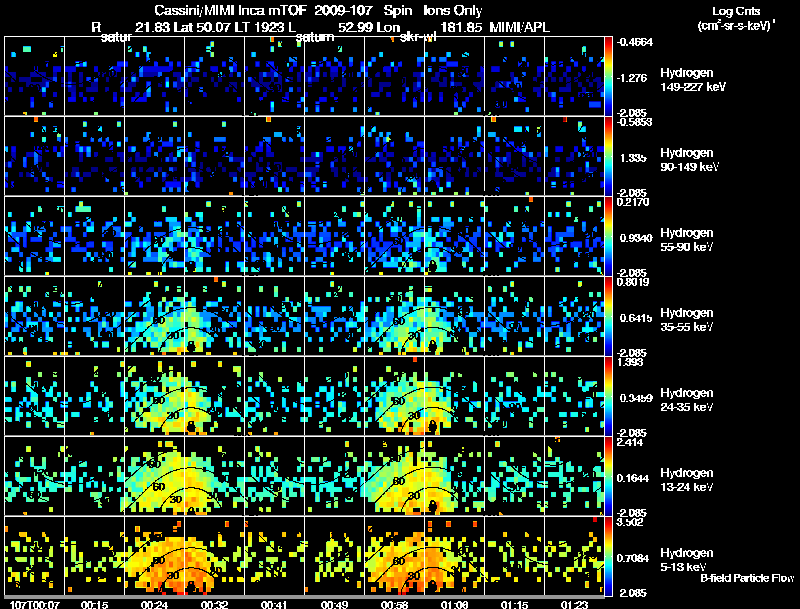This screenshot has height=609, width=800.
Task: Click the '-1.276' colorbar midpoint value
Action: [632, 78]
